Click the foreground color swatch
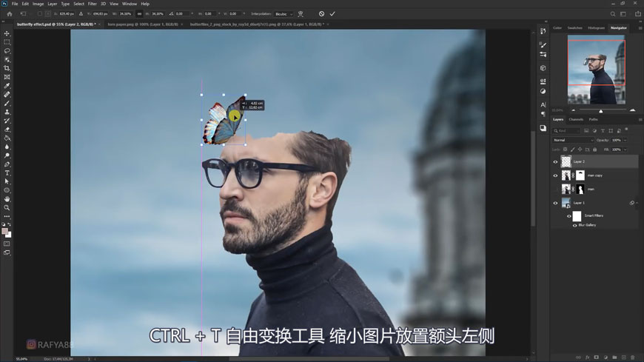The height and width of the screenshot is (362, 644). pyautogui.click(x=5, y=232)
